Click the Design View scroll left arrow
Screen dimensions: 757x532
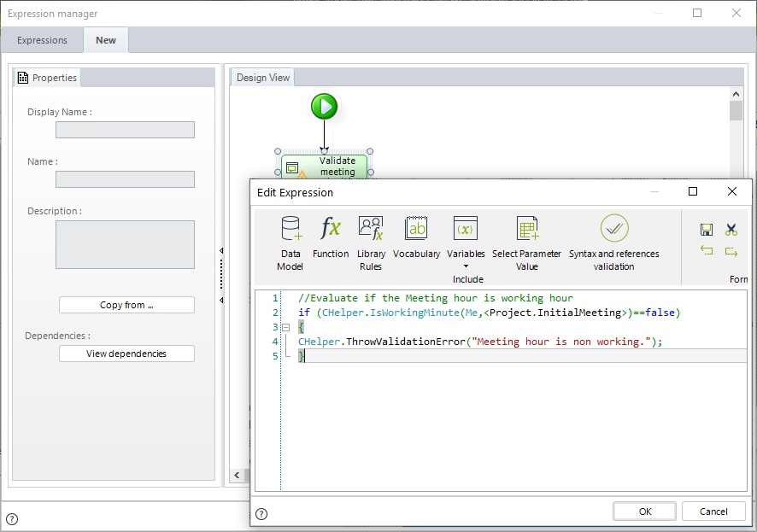pos(237,475)
